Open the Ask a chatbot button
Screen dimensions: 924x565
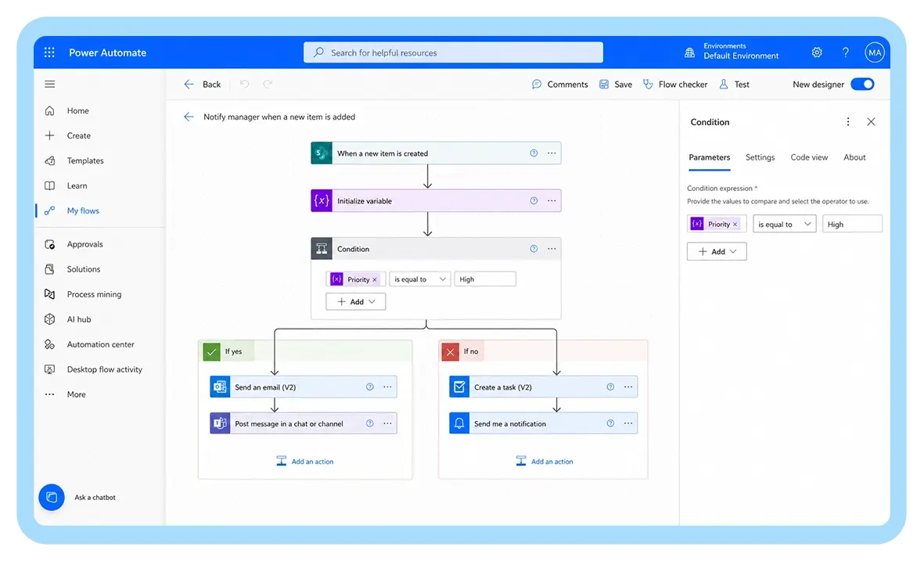pyautogui.click(x=52, y=497)
